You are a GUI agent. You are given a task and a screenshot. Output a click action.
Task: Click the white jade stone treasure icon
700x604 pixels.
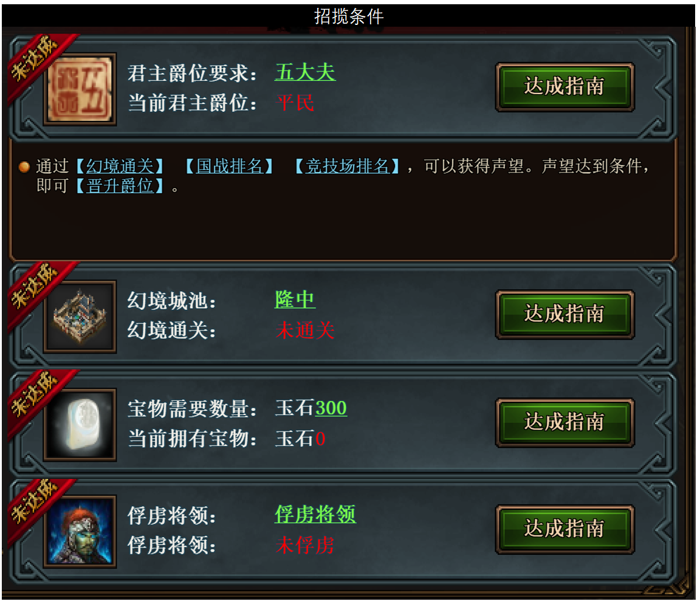click(80, 424)
